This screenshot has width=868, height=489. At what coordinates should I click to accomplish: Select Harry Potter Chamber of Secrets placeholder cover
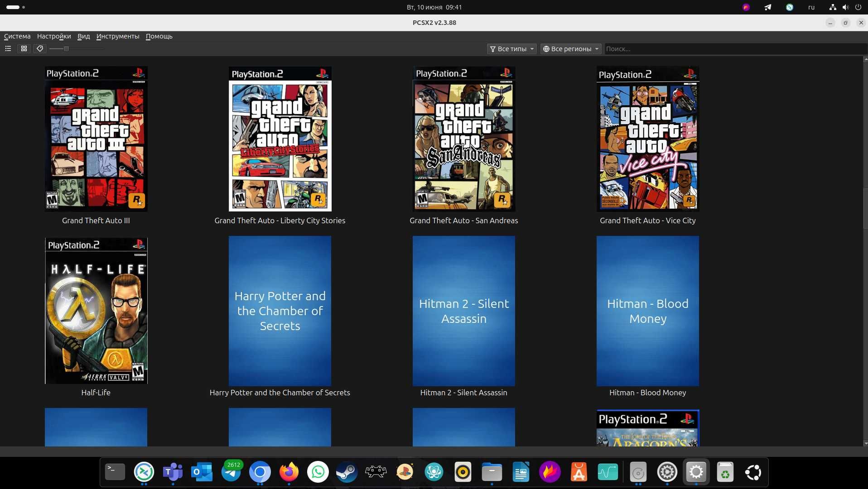coord(280,311)
